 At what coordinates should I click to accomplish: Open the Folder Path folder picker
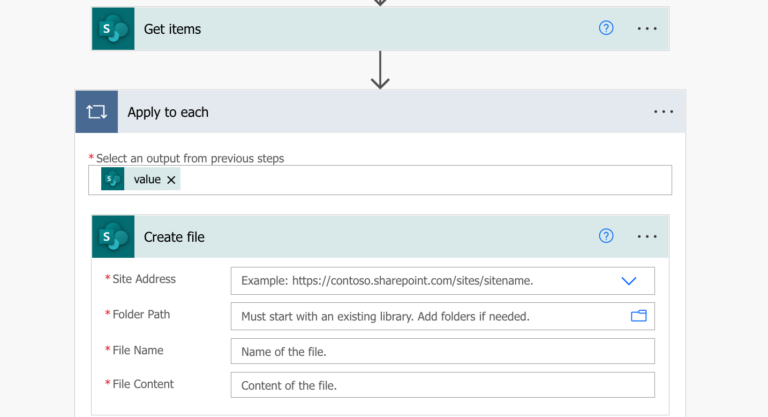pos(639,316)
